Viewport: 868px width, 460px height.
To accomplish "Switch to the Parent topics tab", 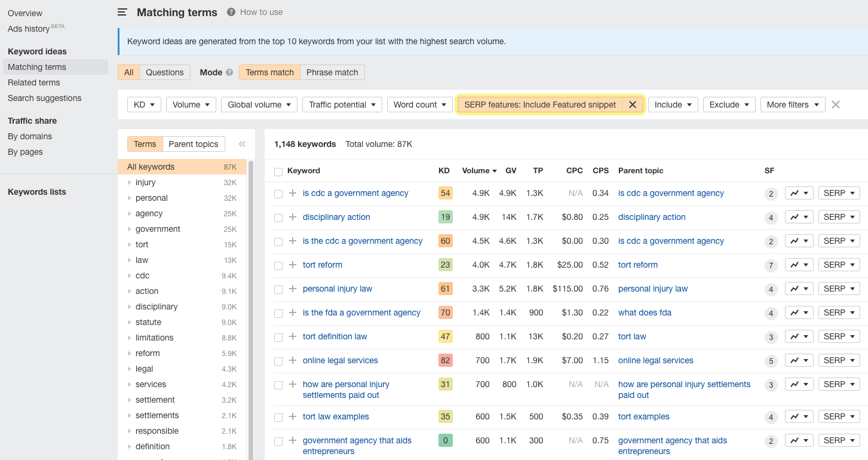I will tap(194, 143).
